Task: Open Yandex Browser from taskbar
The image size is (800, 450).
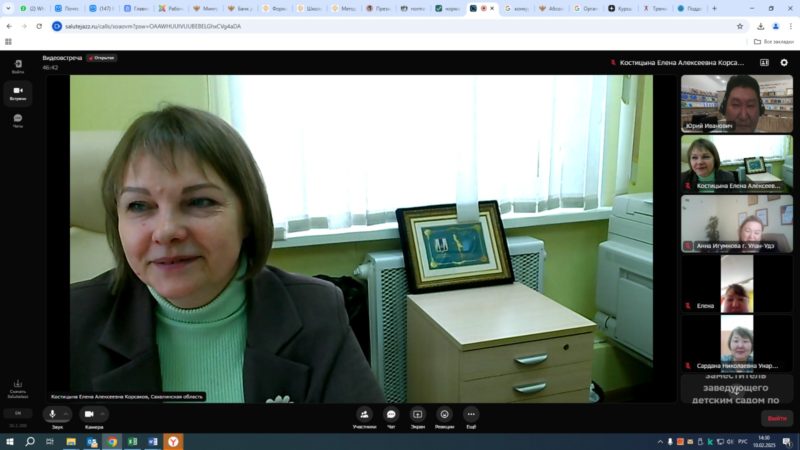Action: click(x=173, y=442)
